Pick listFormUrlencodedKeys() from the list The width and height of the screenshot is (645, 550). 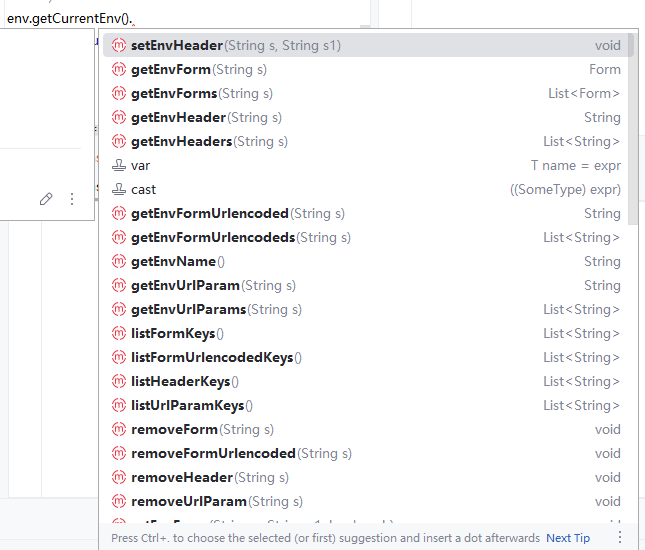click(x=216, y=358)
